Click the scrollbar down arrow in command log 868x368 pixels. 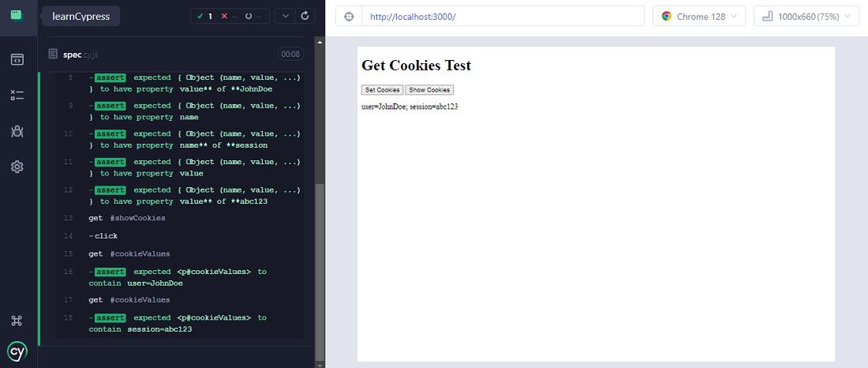tap(320, 365)
